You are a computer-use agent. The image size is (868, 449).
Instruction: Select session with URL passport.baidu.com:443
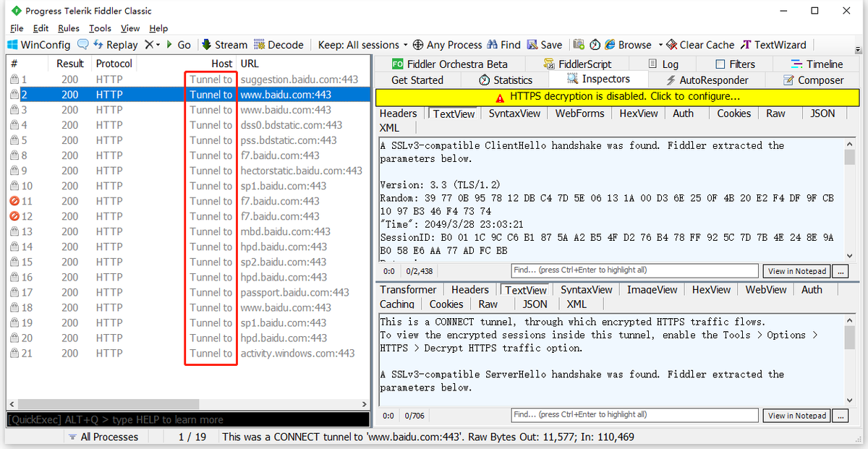(x=188, y=292)
